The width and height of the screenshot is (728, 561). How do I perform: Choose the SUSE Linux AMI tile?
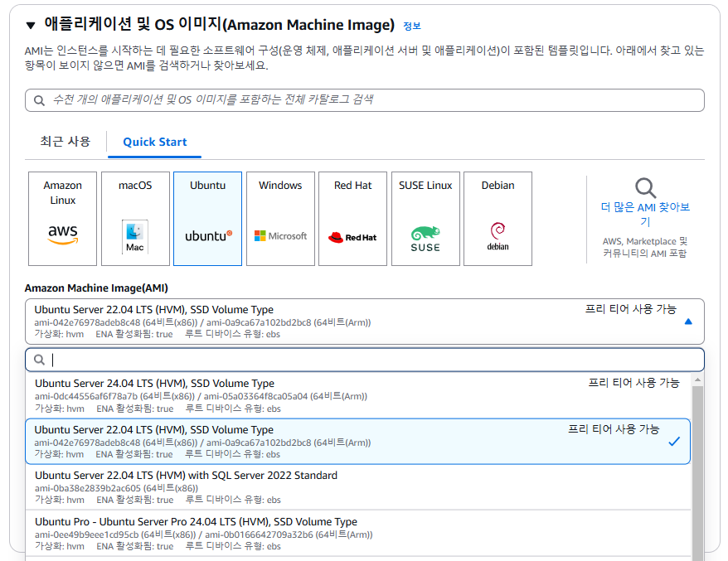(x=425, y=219)
